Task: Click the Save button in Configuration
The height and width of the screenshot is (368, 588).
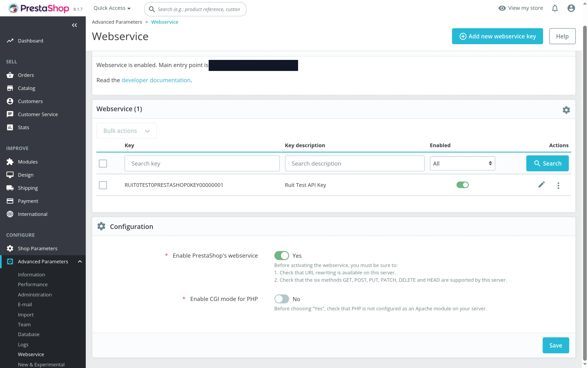Action: 556,345
